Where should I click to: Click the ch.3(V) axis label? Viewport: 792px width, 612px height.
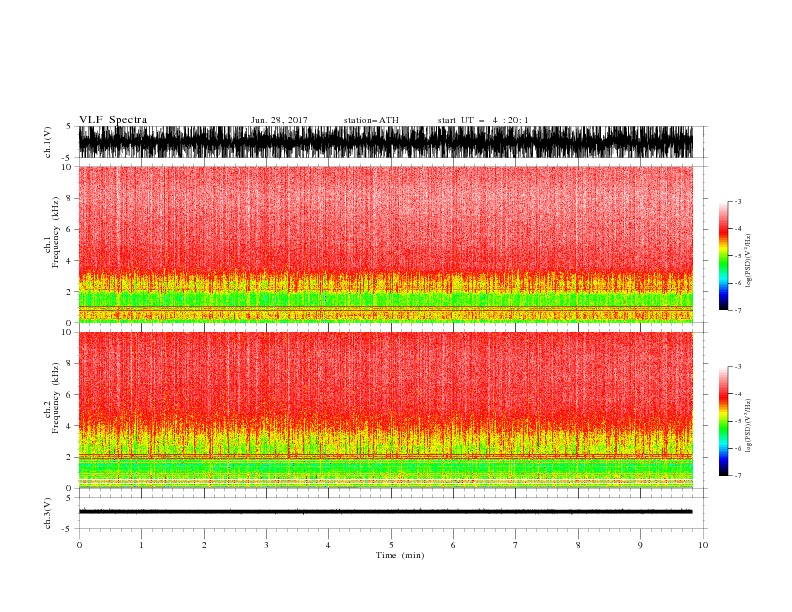48,513
